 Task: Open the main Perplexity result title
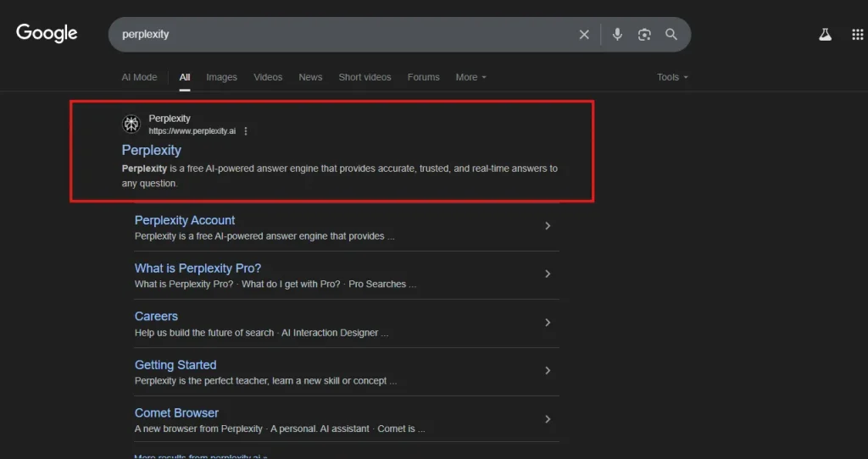(x=151, y=150)
